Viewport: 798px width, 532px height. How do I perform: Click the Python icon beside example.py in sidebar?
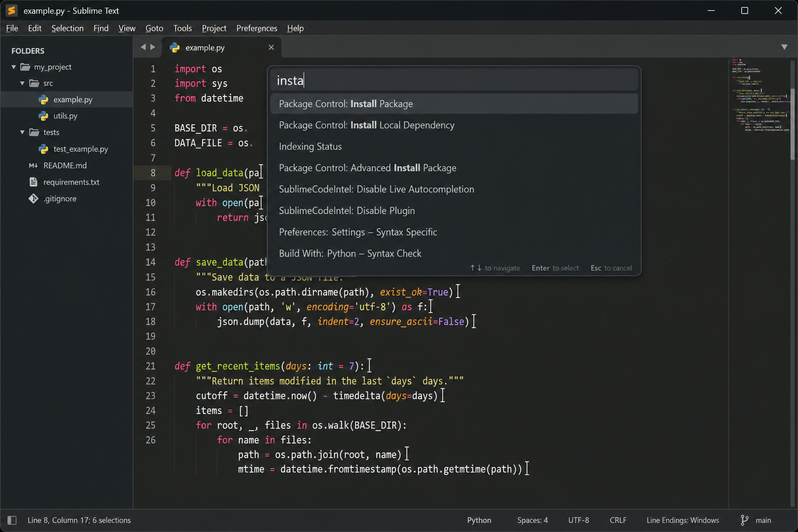[44, 100]
